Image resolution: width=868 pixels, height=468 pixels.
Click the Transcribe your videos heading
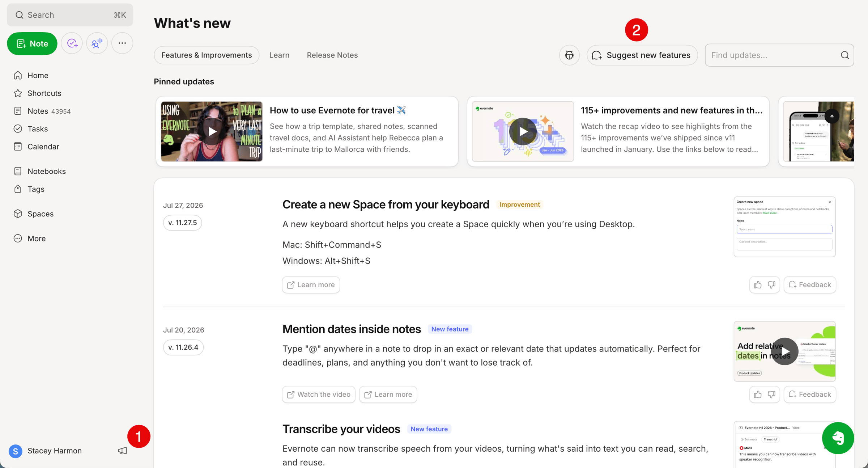point(341,429)
